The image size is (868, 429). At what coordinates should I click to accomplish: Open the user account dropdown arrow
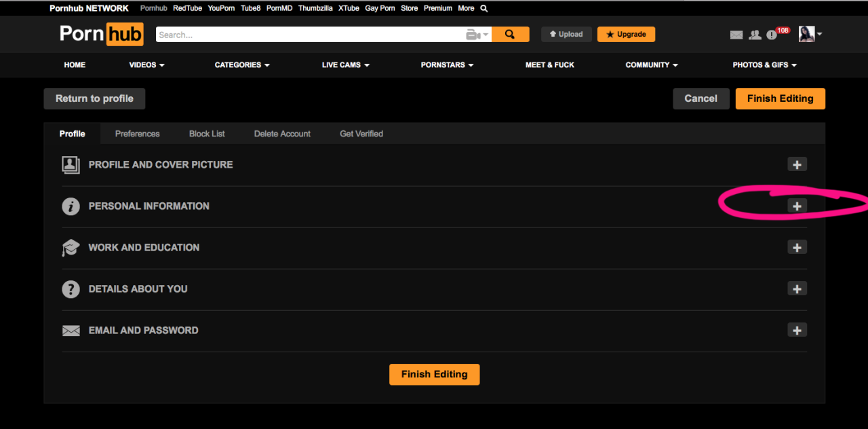pos(819,35)
